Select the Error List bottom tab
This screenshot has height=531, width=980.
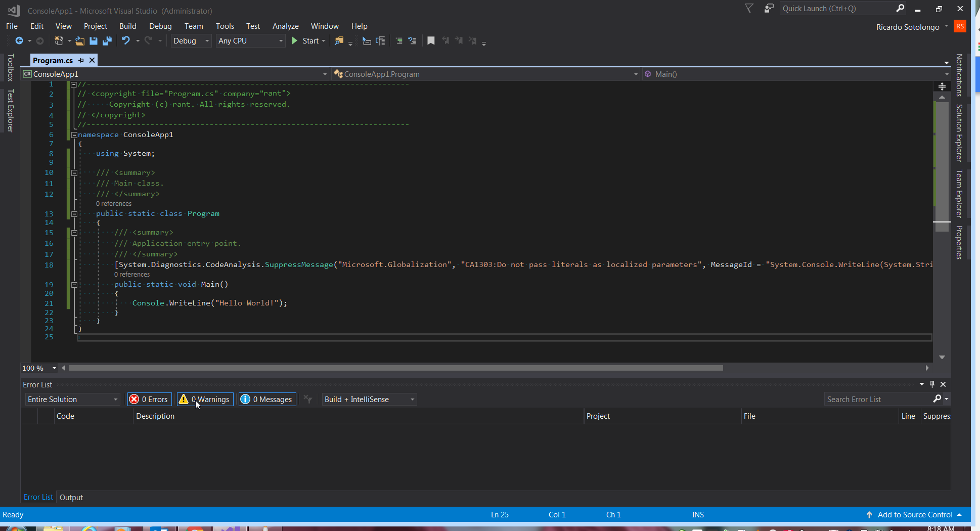click(38, 497)
